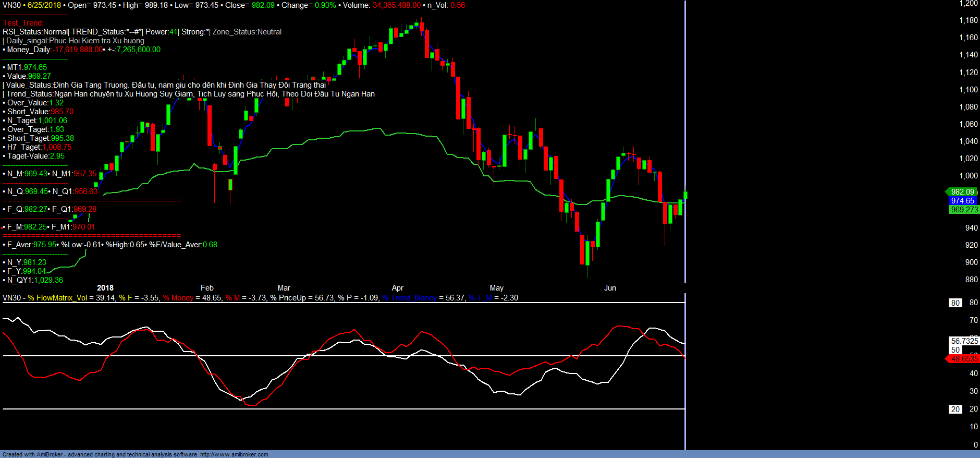Image resolution: width=980 pixels, height=458 pixels.
Task: Click the green 982.09 close price tag
Action: (x=962, y=192)
